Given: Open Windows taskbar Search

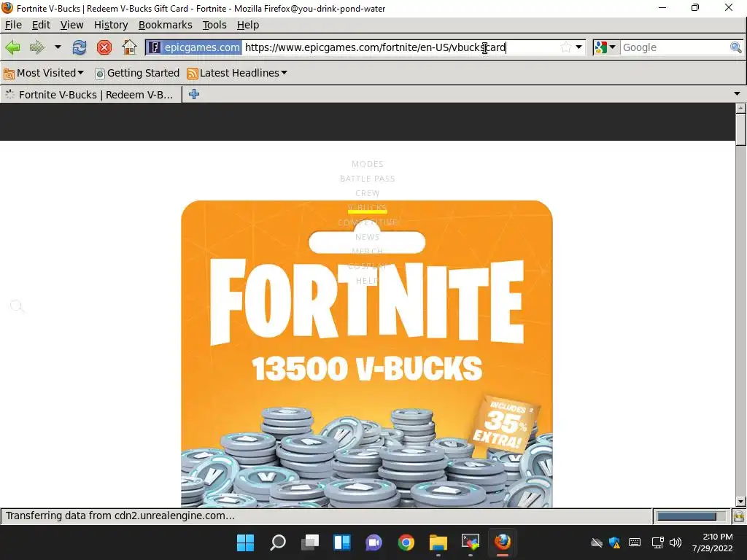Looking at the screenshot, I should [278, 542].
